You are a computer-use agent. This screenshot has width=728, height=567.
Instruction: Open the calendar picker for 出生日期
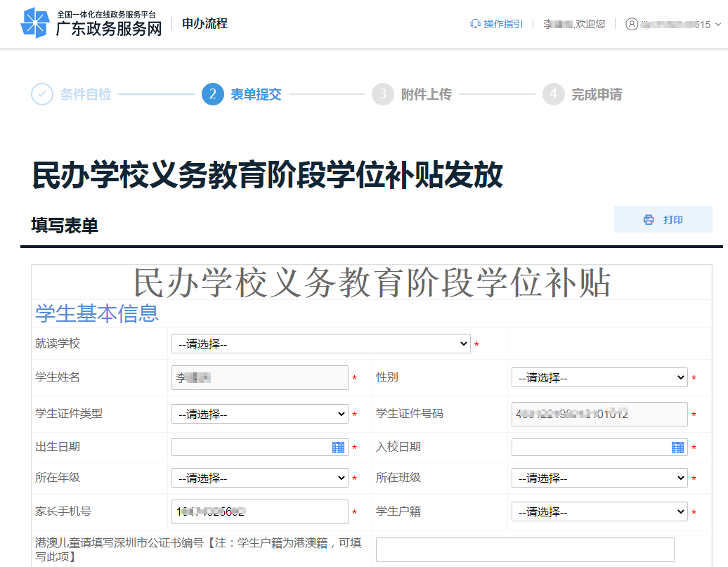(339, 447)
